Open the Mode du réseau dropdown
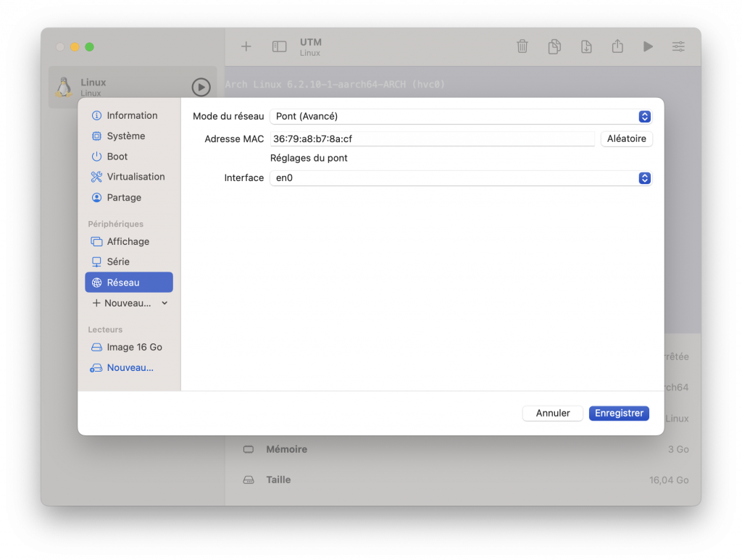This screenshot has width=742, height=560. pyautogui.click(x=461, y=117)
